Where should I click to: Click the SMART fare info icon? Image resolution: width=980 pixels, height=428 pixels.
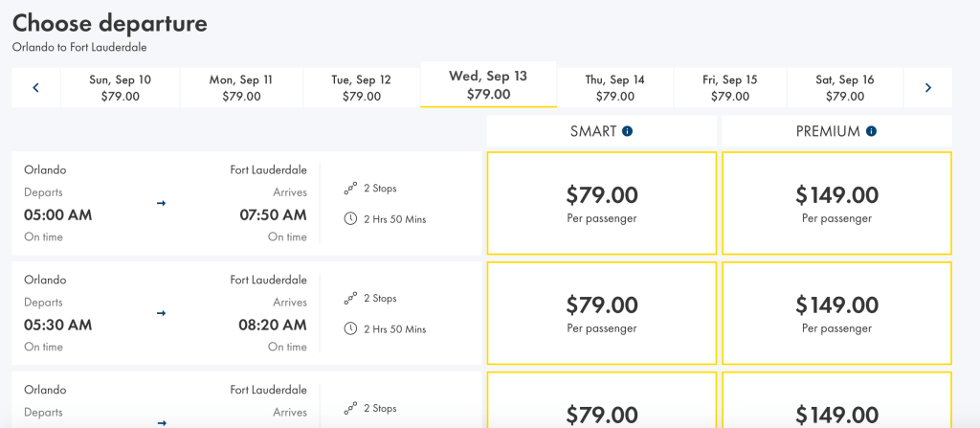click(x=628, y=131)
